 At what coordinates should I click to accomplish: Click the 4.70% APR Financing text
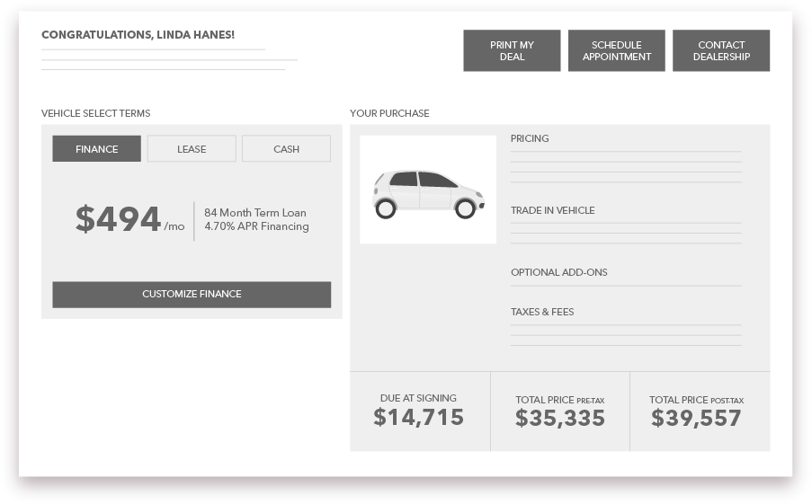[x=256, y=226]
